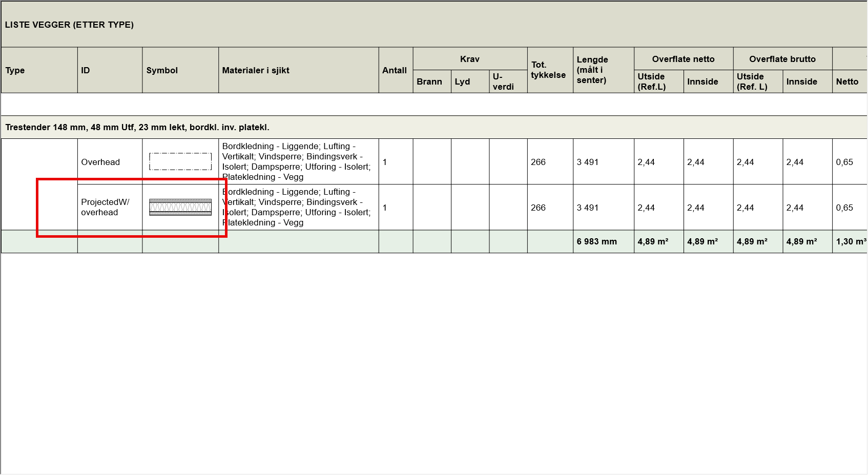Click the ID column header
The image size is (868, 475).
click(86, 70)
